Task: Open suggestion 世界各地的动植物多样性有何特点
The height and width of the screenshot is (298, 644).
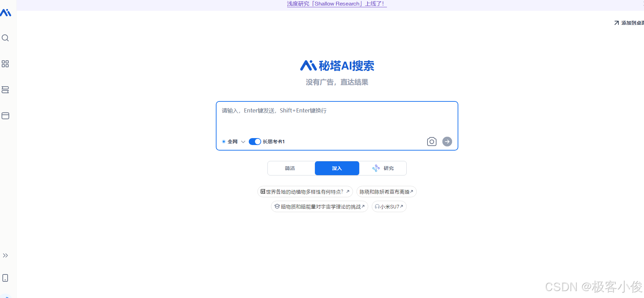Action: [x=305, y=192]
